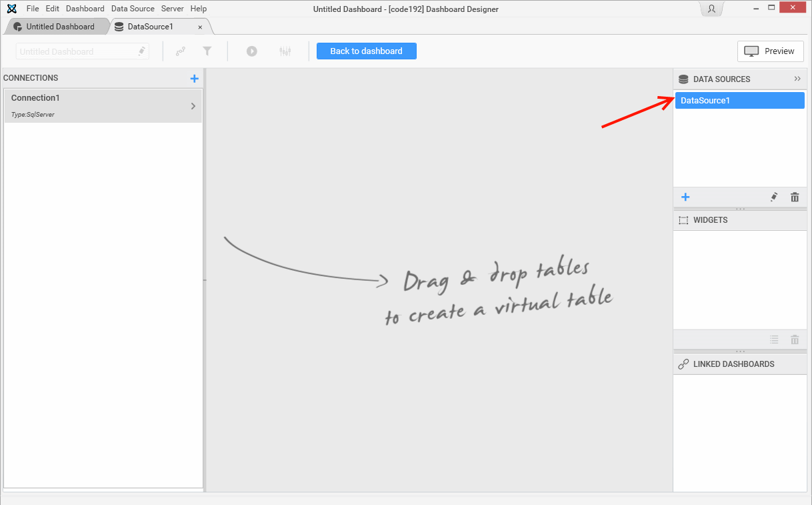Screen dimensions: 812x505
Task: Click the Preview button label
Action: click(x=779, y=51)
